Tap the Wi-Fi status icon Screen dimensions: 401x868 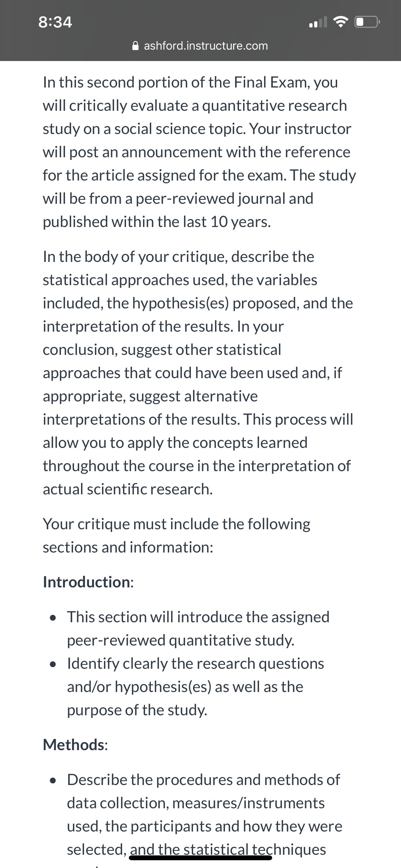click(x=341, y=22)
